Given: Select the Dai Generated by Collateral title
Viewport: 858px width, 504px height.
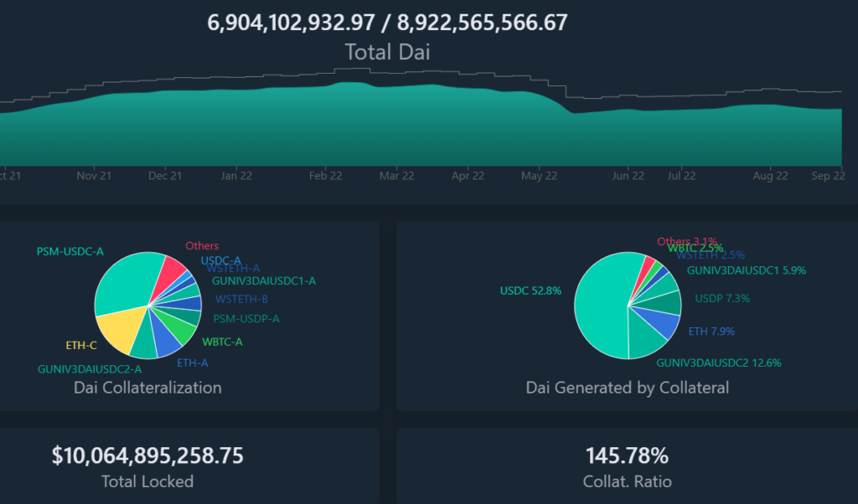Looking at the screenshot, I should pos(627,388).
